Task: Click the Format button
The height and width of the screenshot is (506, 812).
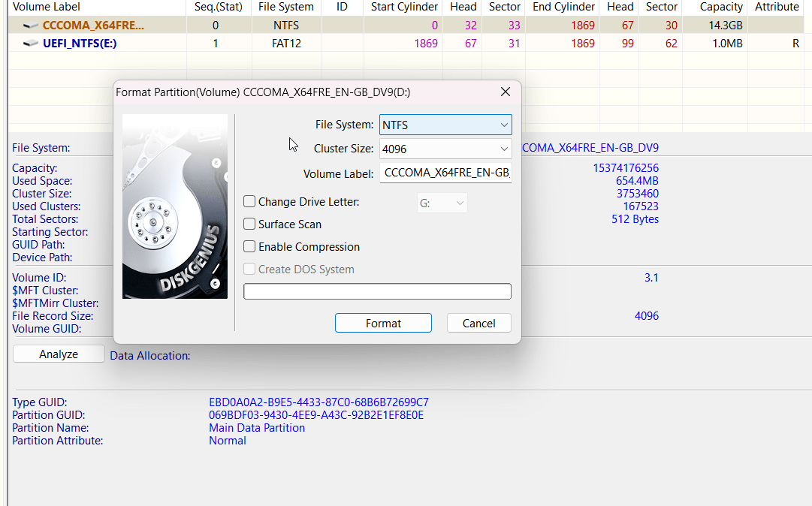Action: (383, 324)
